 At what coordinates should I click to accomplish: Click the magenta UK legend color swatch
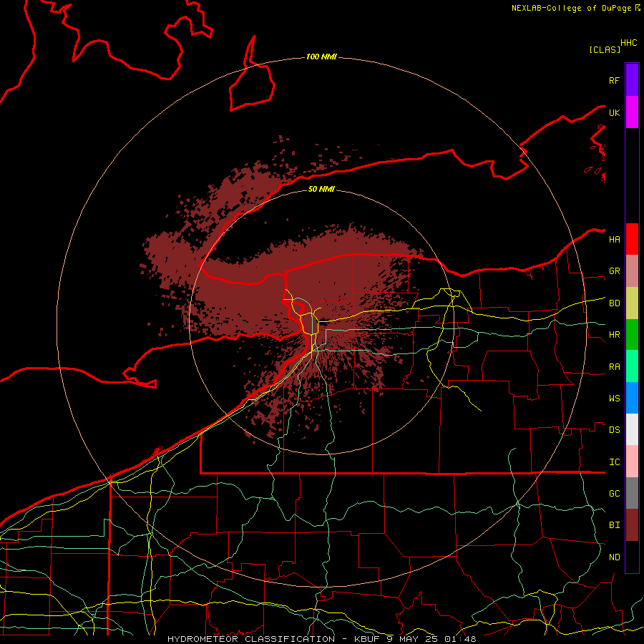click(x=632, y=112)
